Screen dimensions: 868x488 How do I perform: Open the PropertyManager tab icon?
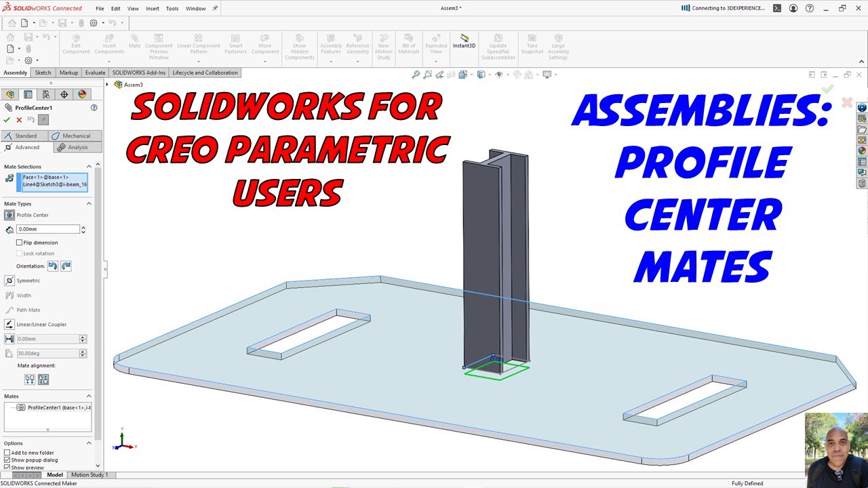(28, 94)
